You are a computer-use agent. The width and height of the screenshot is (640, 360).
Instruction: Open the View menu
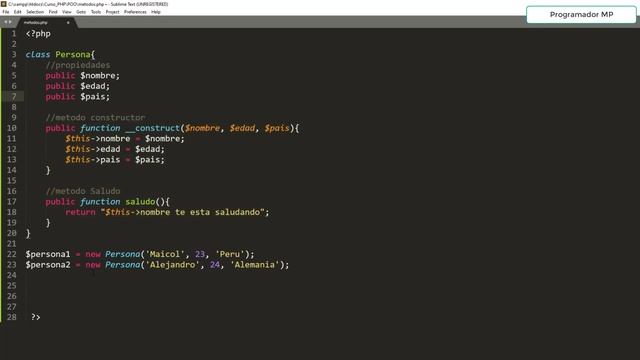coord(67,12)
